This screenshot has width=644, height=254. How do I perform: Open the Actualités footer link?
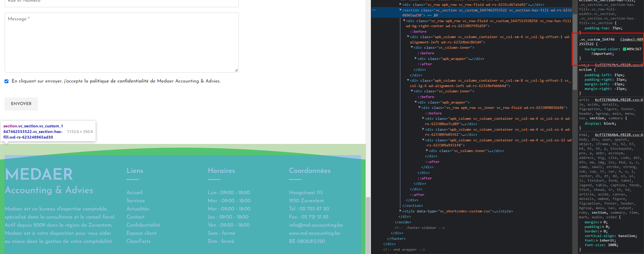138,209
